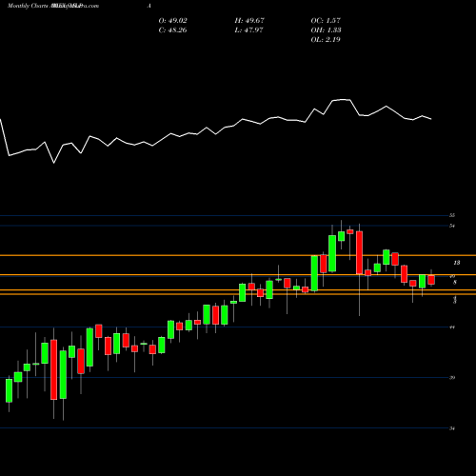
Task: Click the 39 price axis label
Action: click(452, 378)
